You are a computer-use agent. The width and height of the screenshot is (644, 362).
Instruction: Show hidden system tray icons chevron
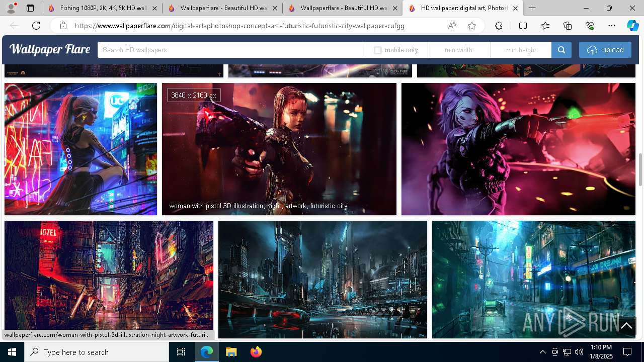(x=542, y=352)
